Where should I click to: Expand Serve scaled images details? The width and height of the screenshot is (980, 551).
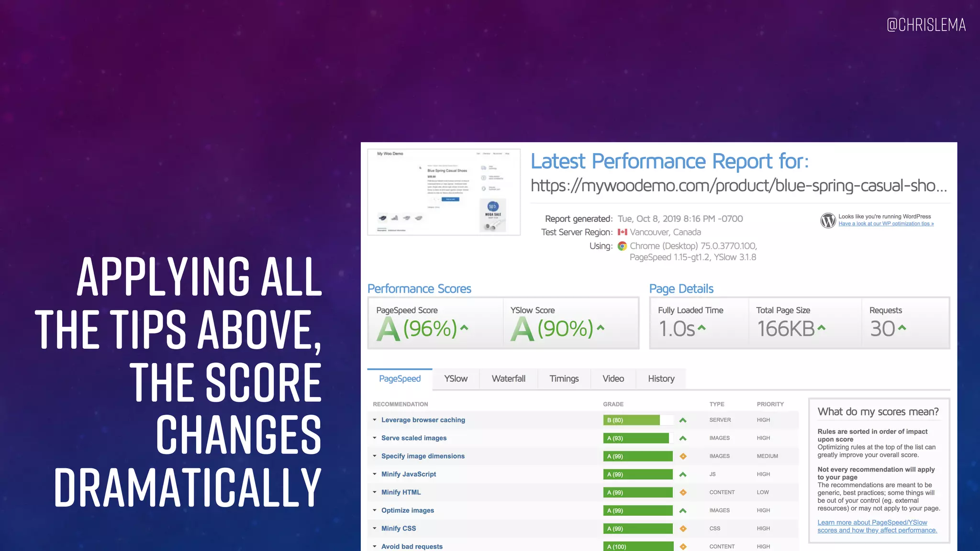(414, 438)
